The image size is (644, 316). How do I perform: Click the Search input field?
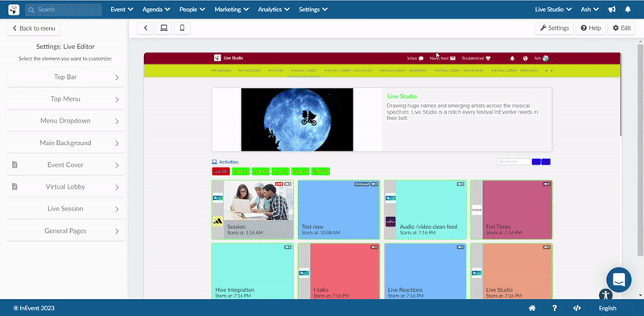(x=64, y=10)
